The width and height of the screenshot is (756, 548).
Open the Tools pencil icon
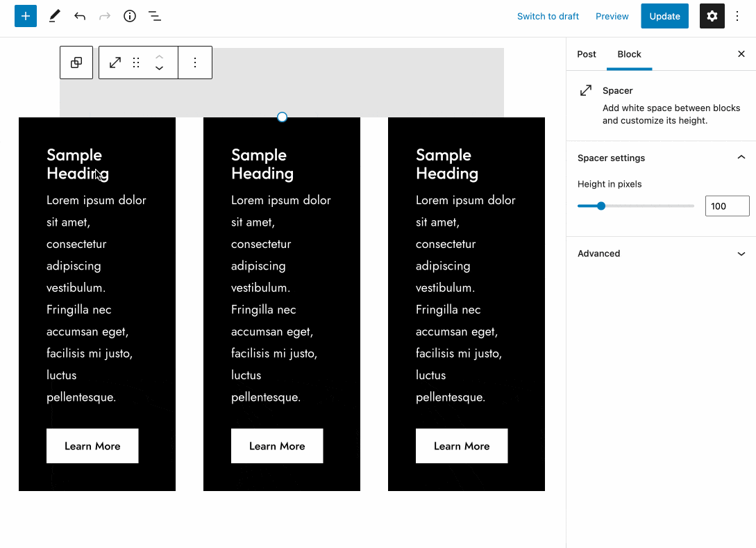coord(54,16)
